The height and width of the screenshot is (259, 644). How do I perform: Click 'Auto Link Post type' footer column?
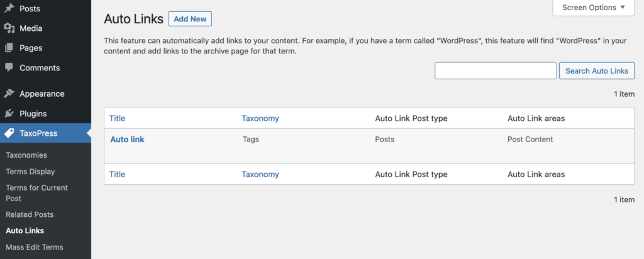point(411,174)
